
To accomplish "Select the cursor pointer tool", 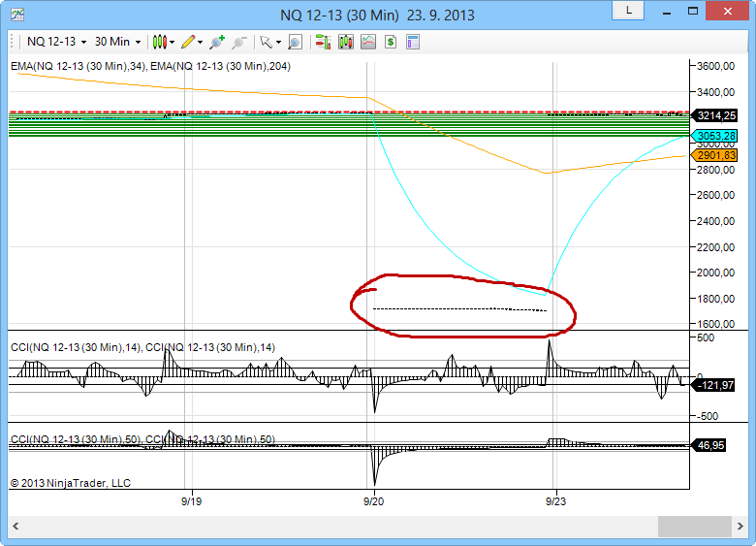I will [266, 42].
